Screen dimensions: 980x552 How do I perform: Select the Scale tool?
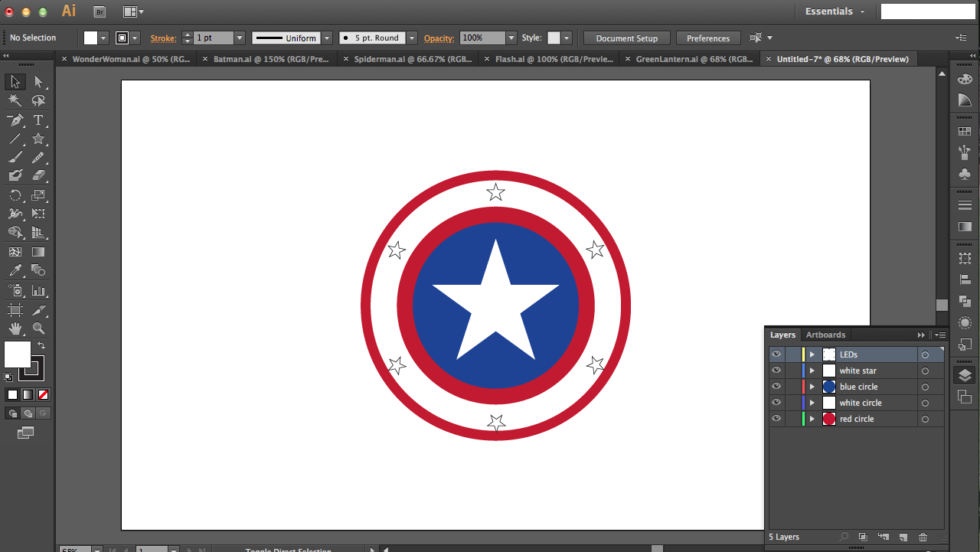point(38,195)
